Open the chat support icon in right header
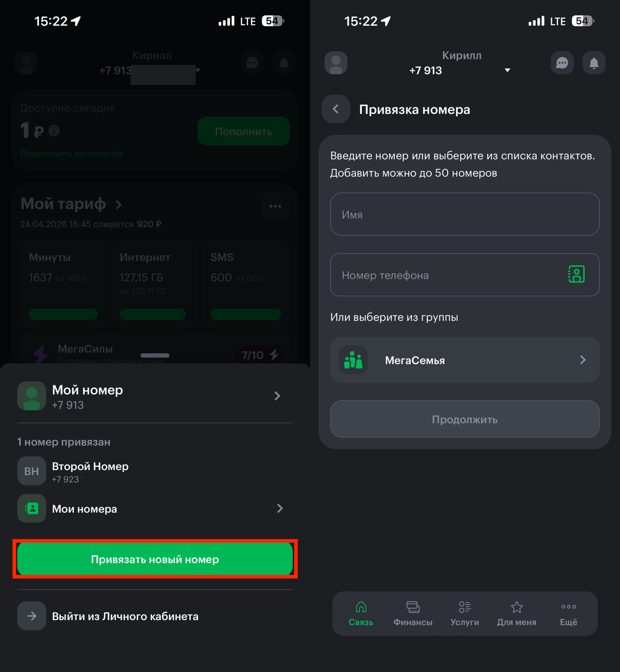Screen dimensions: 620x672 (562, 63)
